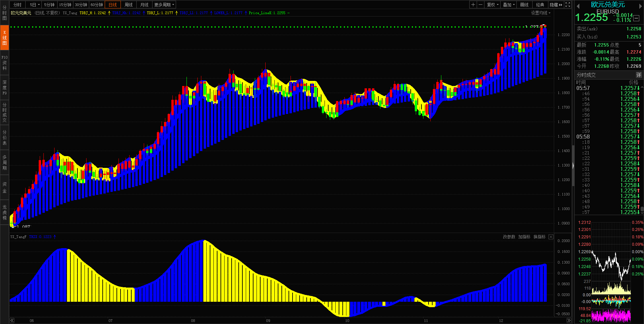This screenshot has height=324, width=644.
Task: Click 改参数 to edit indicator parameters
Action: 509,237
